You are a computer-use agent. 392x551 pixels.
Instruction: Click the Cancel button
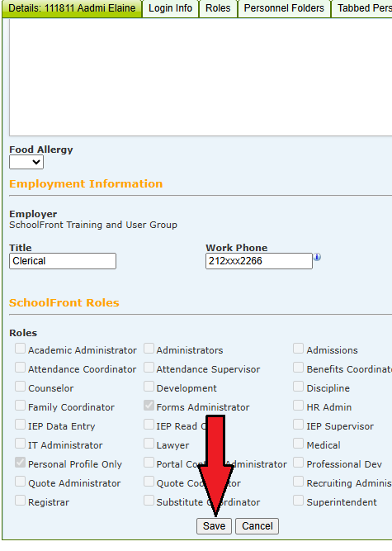[257, 526]
